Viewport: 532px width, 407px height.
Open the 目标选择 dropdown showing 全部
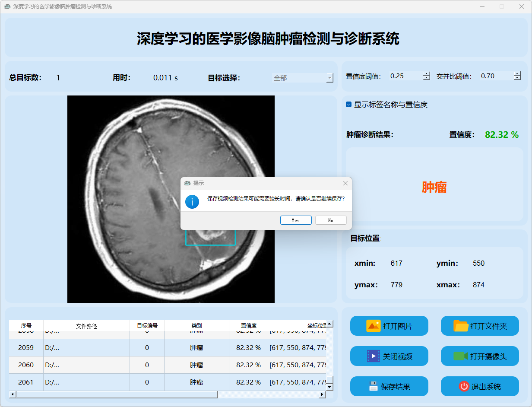click(329, 78)
